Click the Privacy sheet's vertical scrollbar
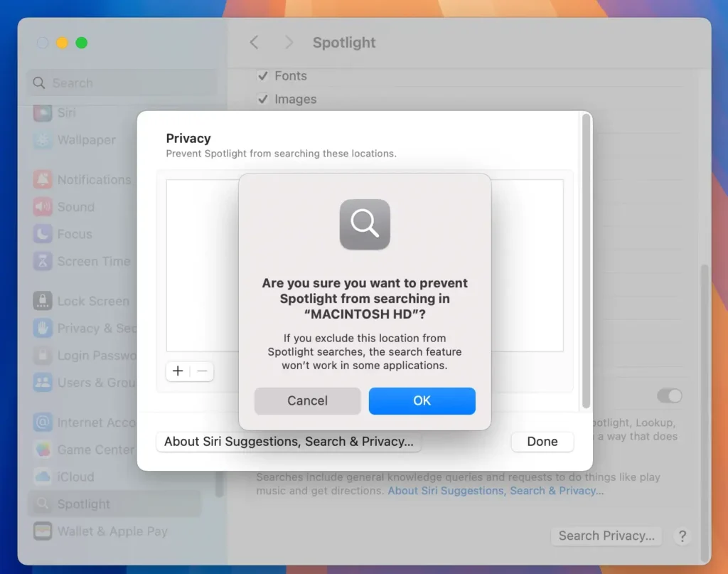 point(587,262)
